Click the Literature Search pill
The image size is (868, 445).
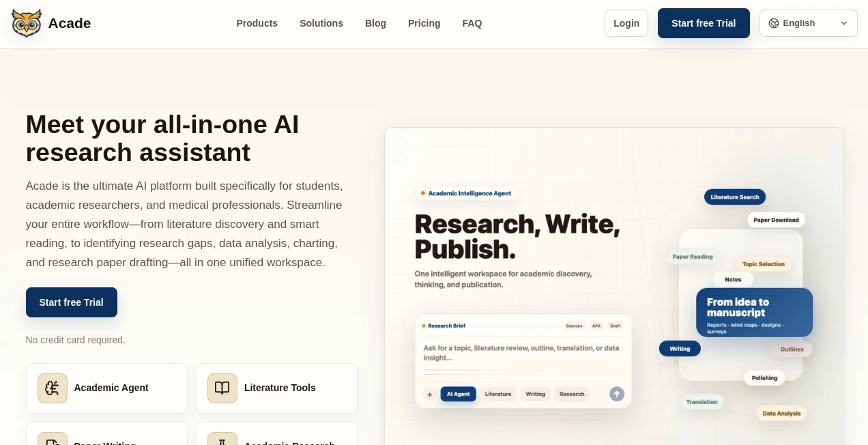(x=735, y=197)
